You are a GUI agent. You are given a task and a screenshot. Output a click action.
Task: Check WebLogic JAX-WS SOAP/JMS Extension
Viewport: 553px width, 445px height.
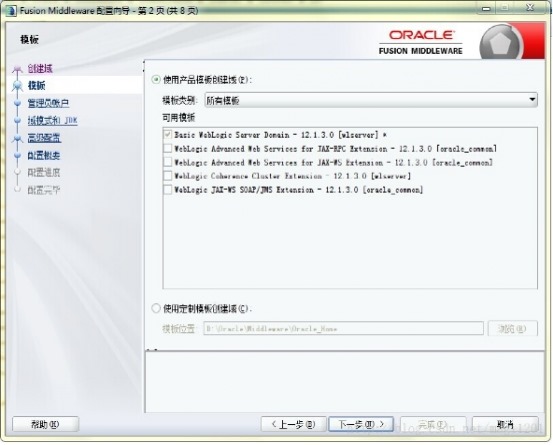[x=168, y=189]
